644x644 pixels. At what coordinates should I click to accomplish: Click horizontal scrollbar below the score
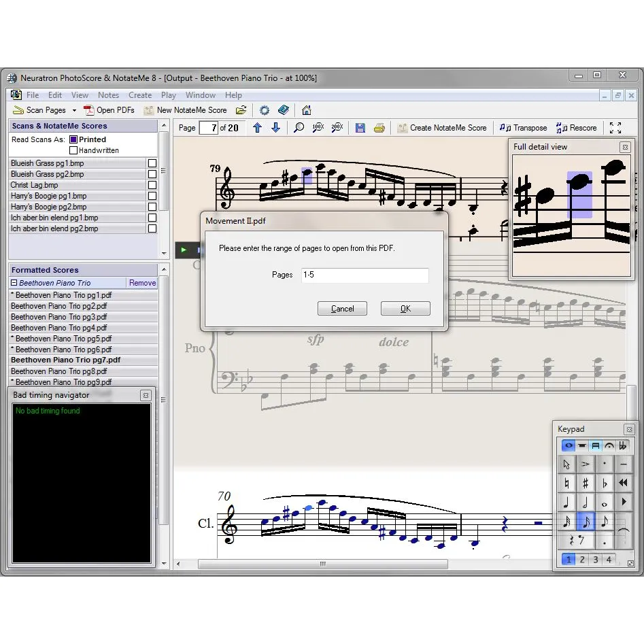323,564
